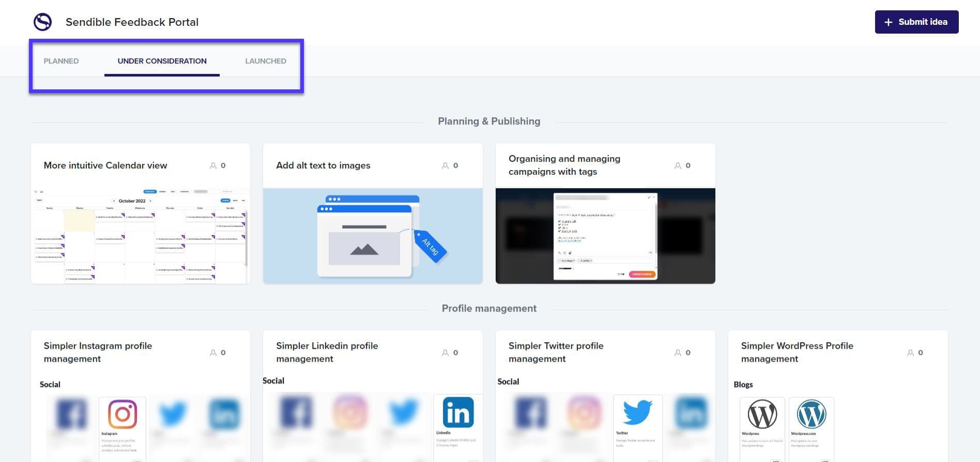The height and width of the screenshot is (462, 980).
Task: Open the Launched tab
Action: [265, 61]
